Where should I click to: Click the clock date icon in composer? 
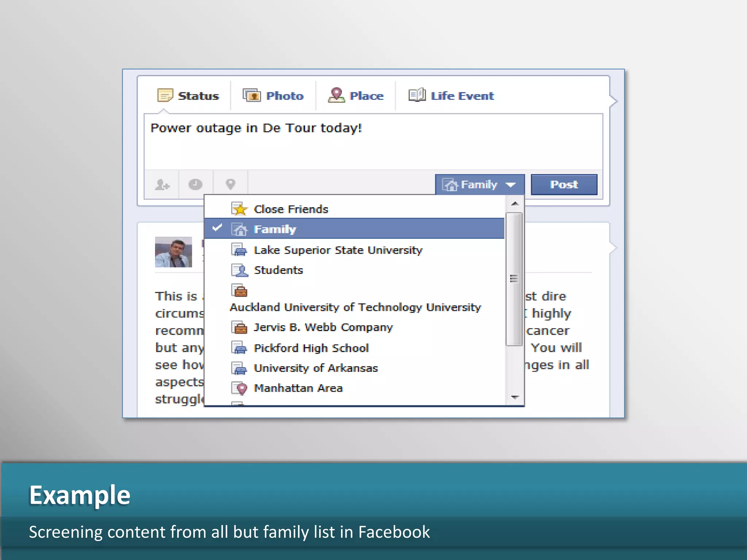[x=196, y=184]
